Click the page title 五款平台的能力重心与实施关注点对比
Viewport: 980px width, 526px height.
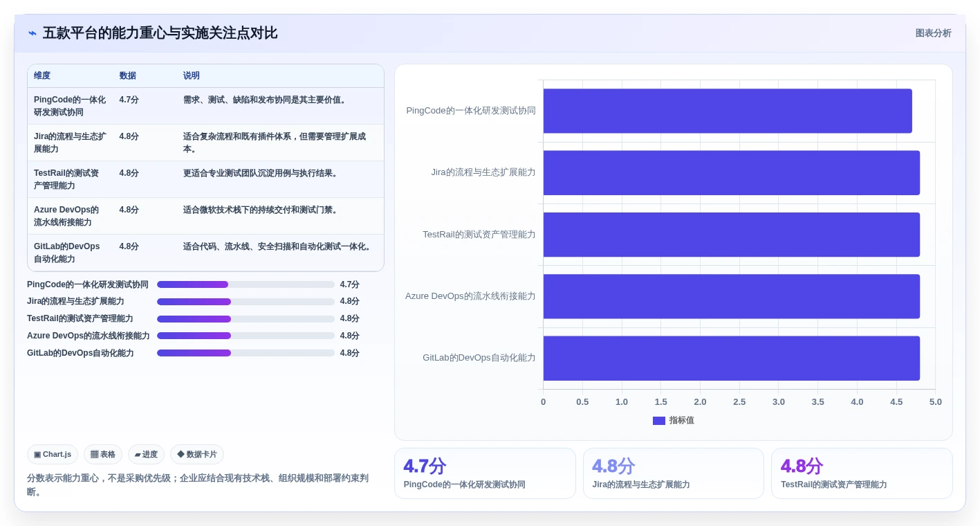pos(160,33)
